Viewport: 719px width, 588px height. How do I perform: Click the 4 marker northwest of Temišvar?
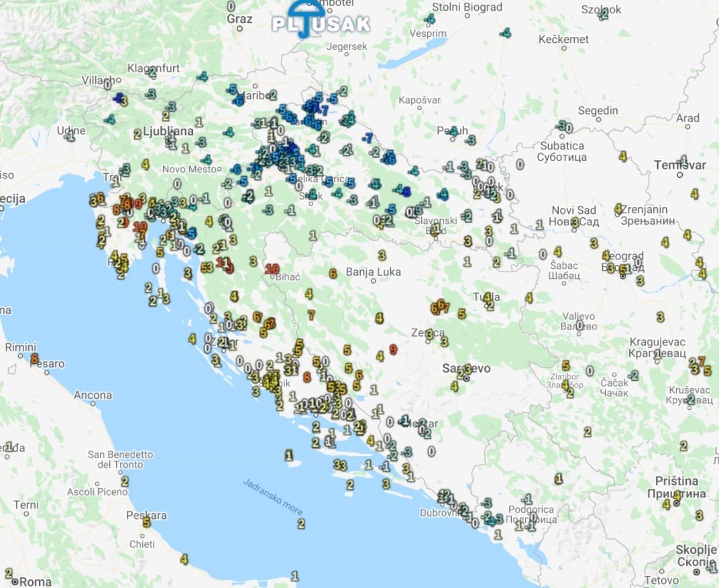(623, 156)
